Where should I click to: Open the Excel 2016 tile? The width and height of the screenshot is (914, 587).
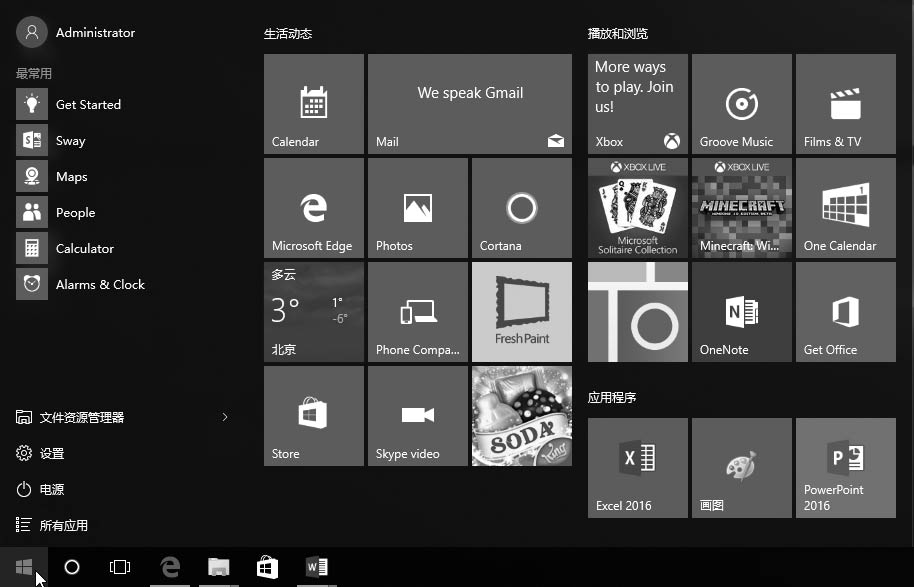click(x=637, y=467)
